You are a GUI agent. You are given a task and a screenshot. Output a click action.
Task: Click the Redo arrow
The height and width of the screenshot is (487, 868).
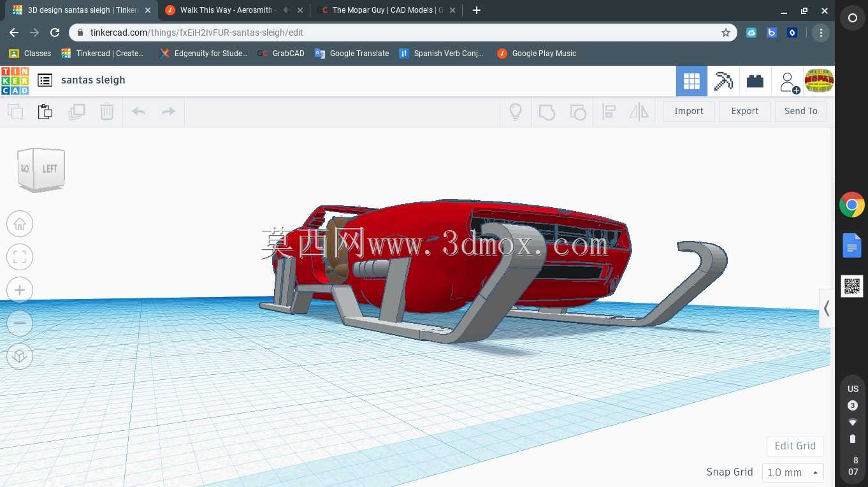(x=168, y=112)
